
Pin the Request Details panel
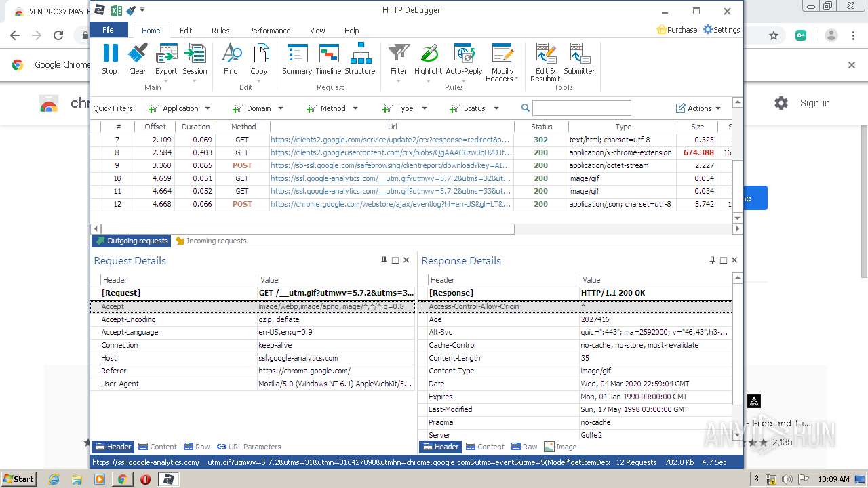point(384,260)
